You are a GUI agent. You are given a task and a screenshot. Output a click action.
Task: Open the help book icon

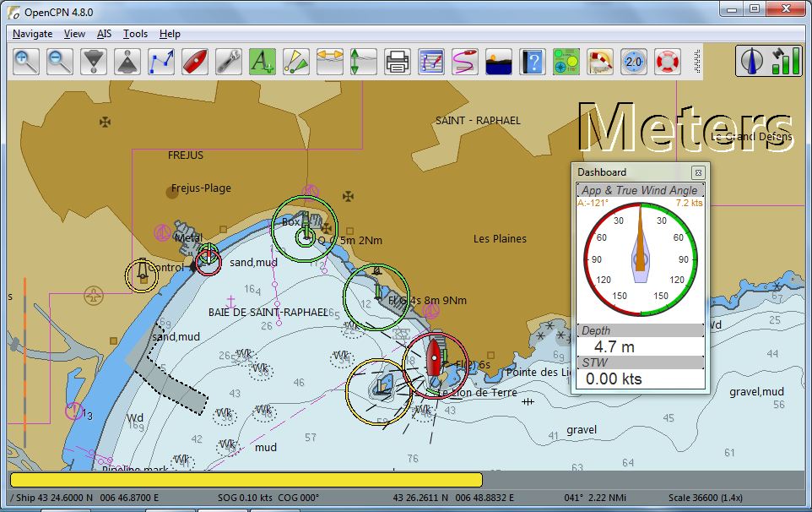click(x=533, y=62)
